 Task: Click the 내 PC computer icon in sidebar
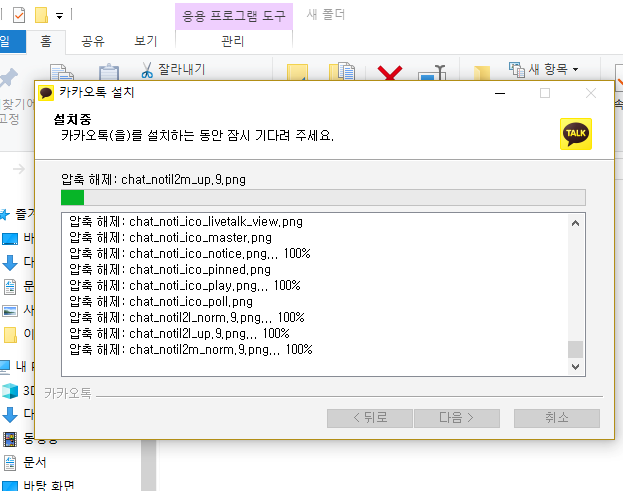tap(5, 367)
